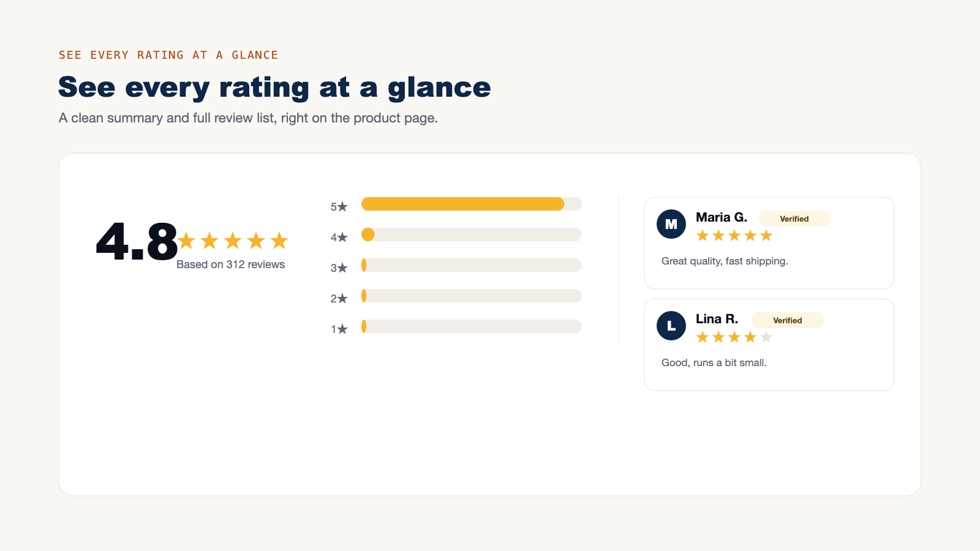Click the empty fifth star in Lina's review
Image resolution: width=980 pixels, height=551 pixels.
766,337
